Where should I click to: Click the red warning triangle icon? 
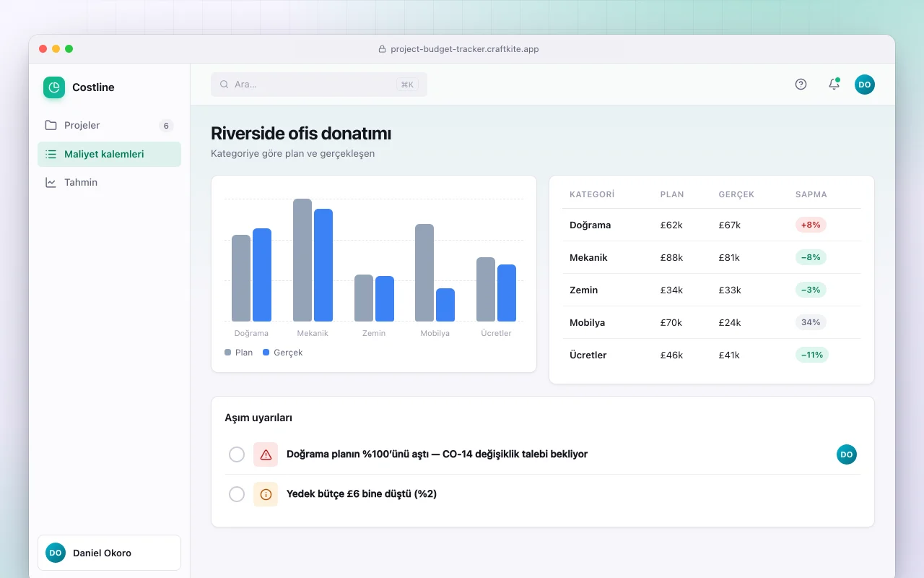[x=266, y=454]
